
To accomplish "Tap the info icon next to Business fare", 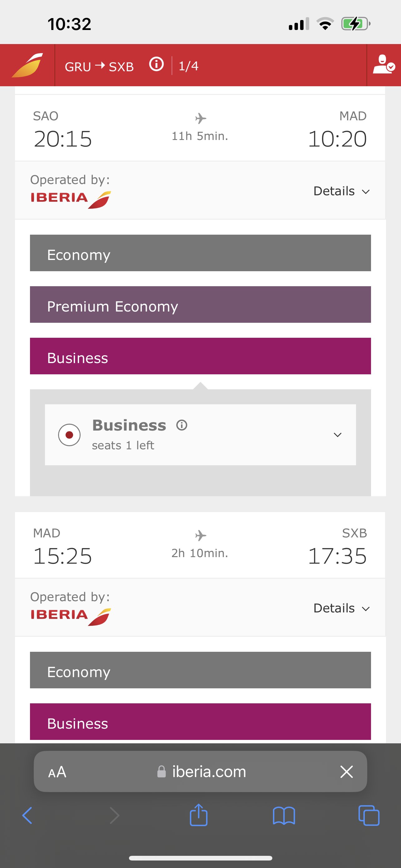I will coord(182,425).
